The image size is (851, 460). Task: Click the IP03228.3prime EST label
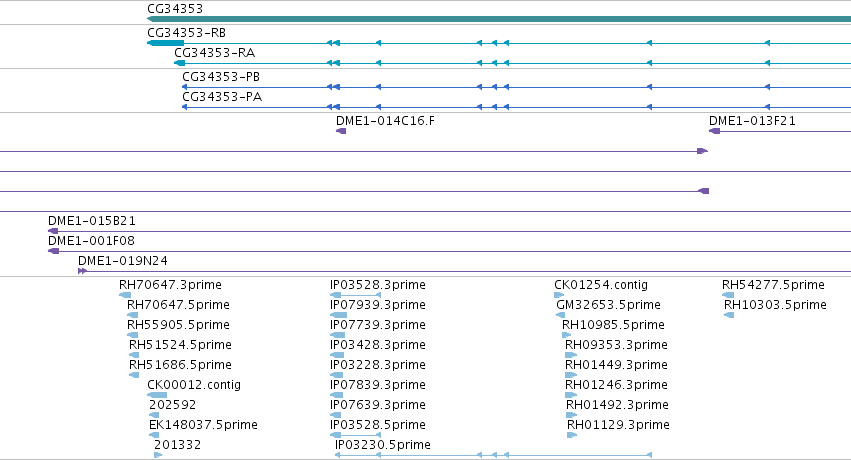[x=378, y=365]
